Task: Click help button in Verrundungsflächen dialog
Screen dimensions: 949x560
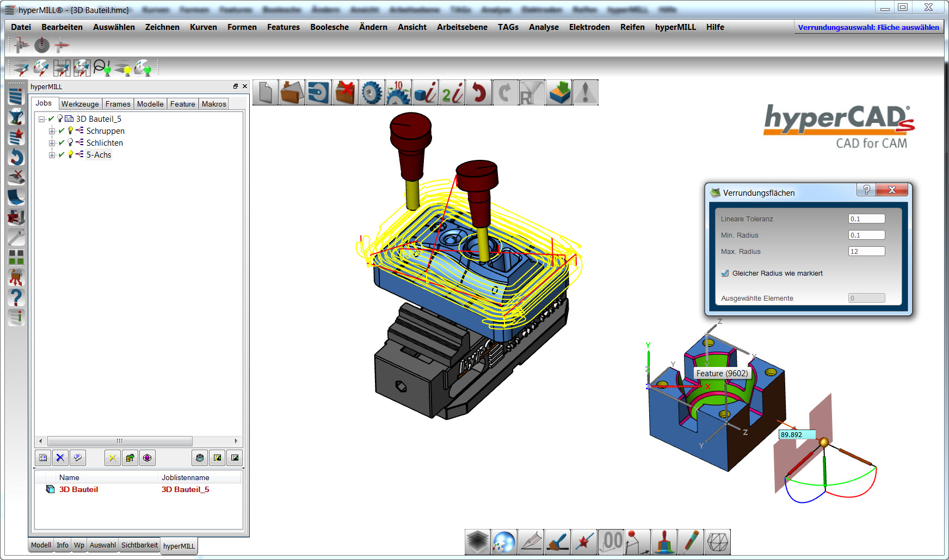Action: tap(866, 190)
